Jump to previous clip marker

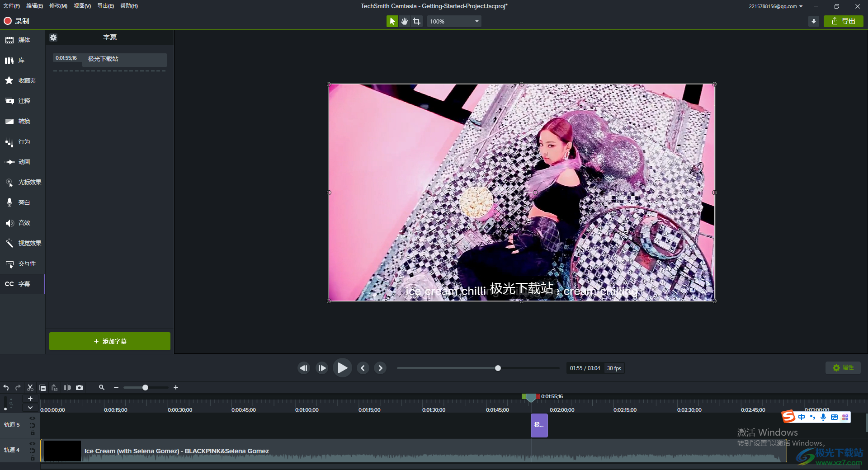363,368
